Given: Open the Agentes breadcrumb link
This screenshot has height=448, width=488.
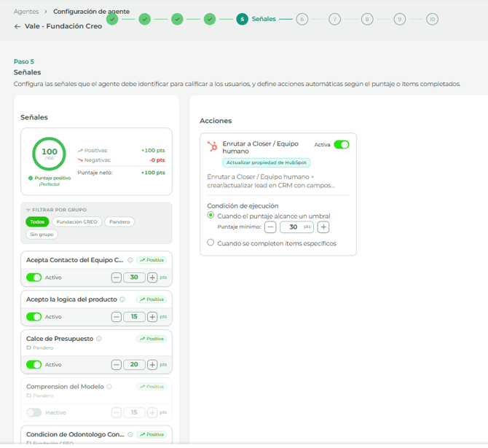Looking at the screenshot, I should point(26,12).
